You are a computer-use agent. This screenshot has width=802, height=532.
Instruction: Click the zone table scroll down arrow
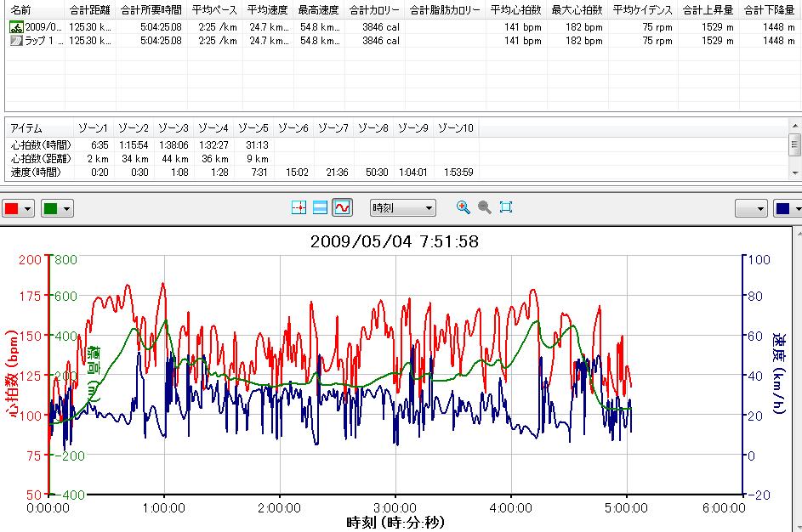pyautogui.click(x=795, y=173)
